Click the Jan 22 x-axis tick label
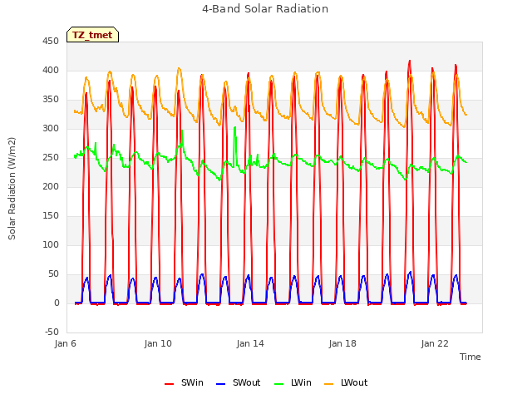Screen dimensions: 532x399 435,343
